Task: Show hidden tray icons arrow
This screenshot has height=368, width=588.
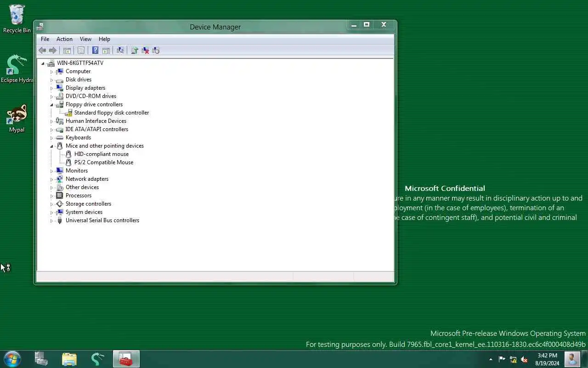Action: [491, 359]
